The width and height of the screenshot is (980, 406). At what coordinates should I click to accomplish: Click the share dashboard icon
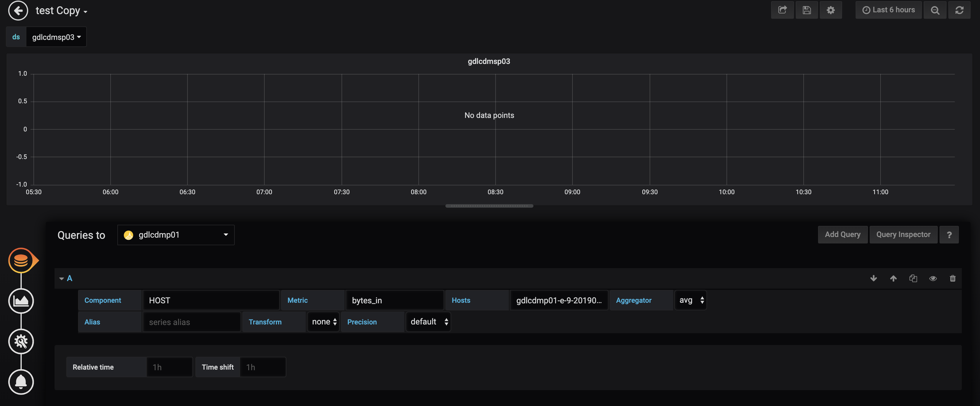(782, 10)
